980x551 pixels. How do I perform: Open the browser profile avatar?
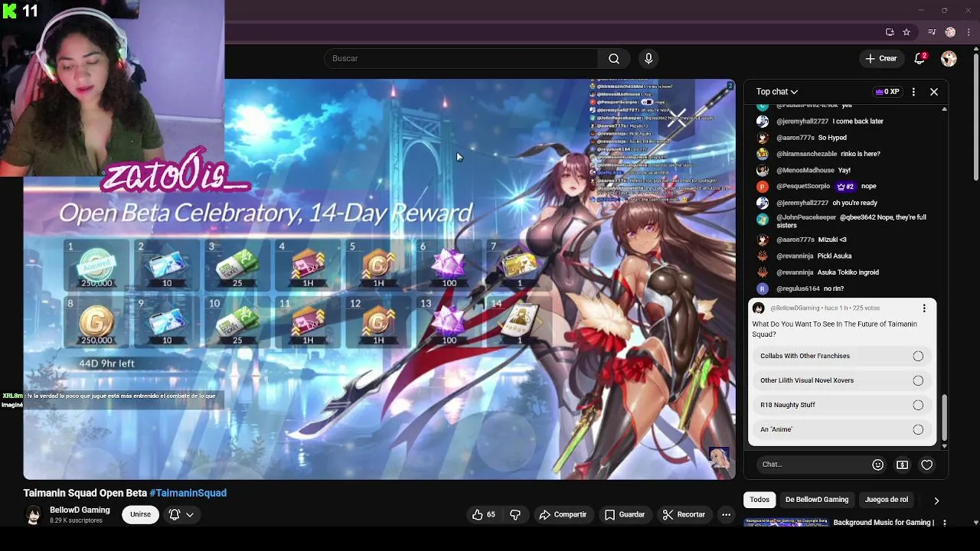[x=950, y=32]
